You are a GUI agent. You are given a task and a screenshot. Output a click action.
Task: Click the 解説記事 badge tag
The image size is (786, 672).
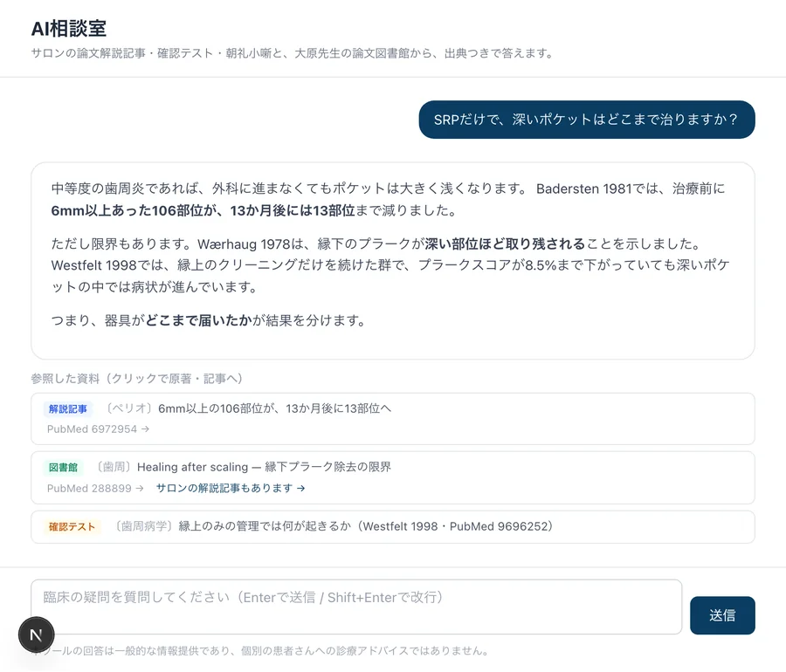[67, 409]
